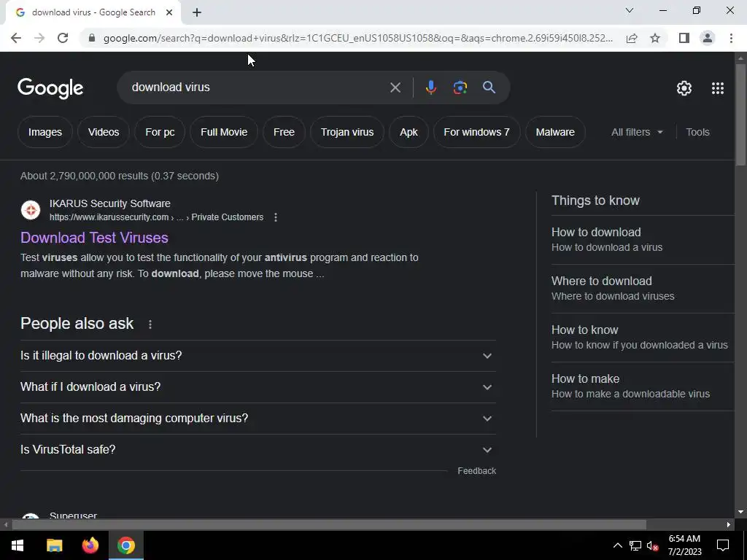Expand What if I download a virus
747x560 pixels.
coord(258,387)
